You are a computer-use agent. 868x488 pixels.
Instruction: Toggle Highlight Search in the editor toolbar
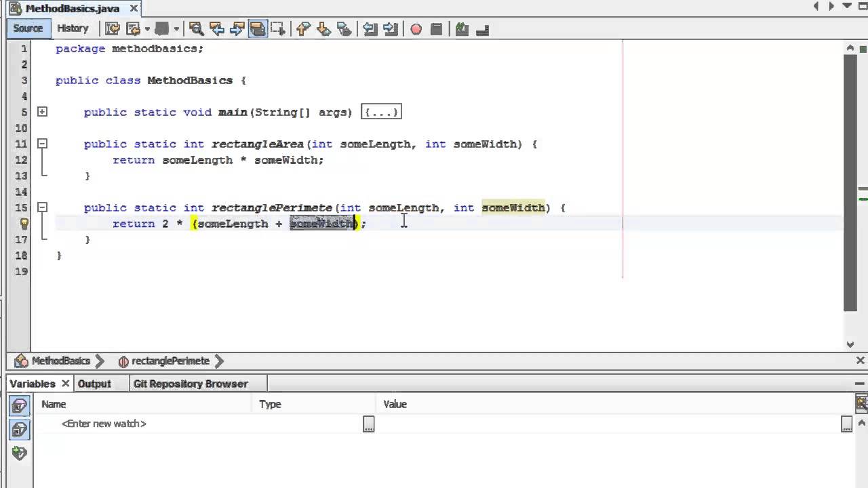pos(258,29)
